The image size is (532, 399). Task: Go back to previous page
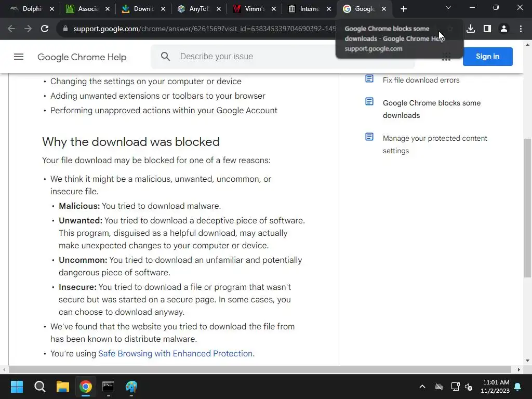coord(11,29)
